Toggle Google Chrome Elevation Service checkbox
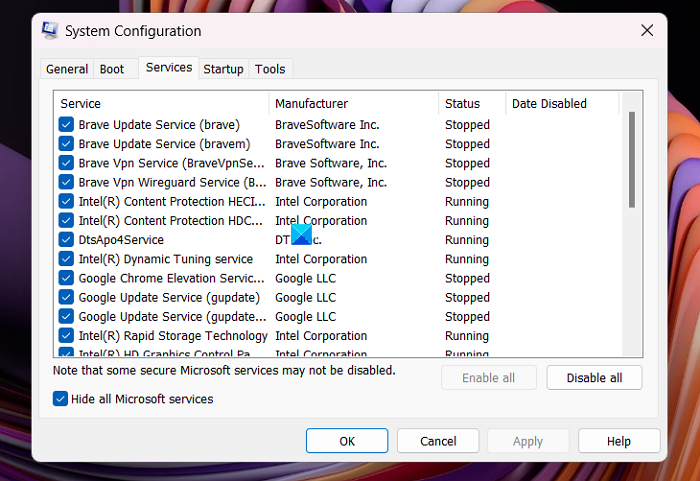The height and width of the screenshot is (481, 700). coord(66,278)
